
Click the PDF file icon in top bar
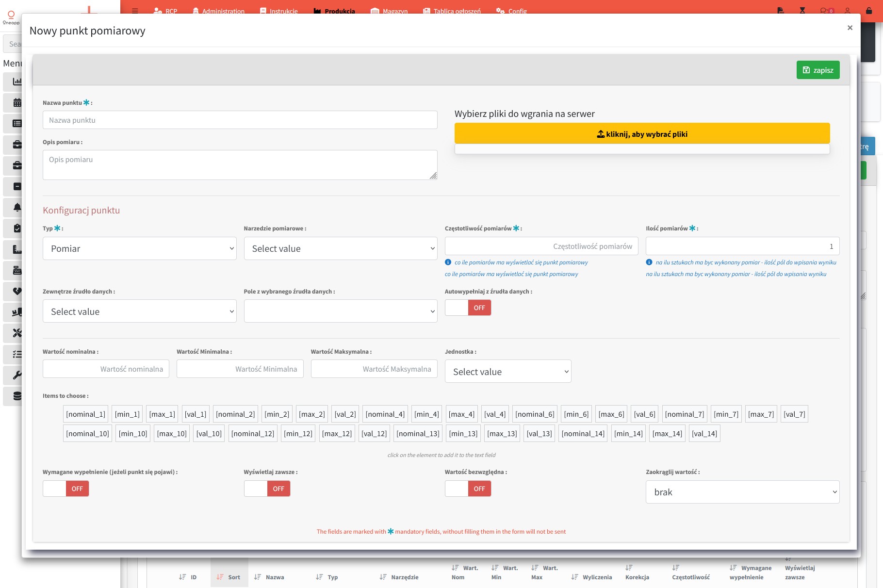click(x=781, y=11)
